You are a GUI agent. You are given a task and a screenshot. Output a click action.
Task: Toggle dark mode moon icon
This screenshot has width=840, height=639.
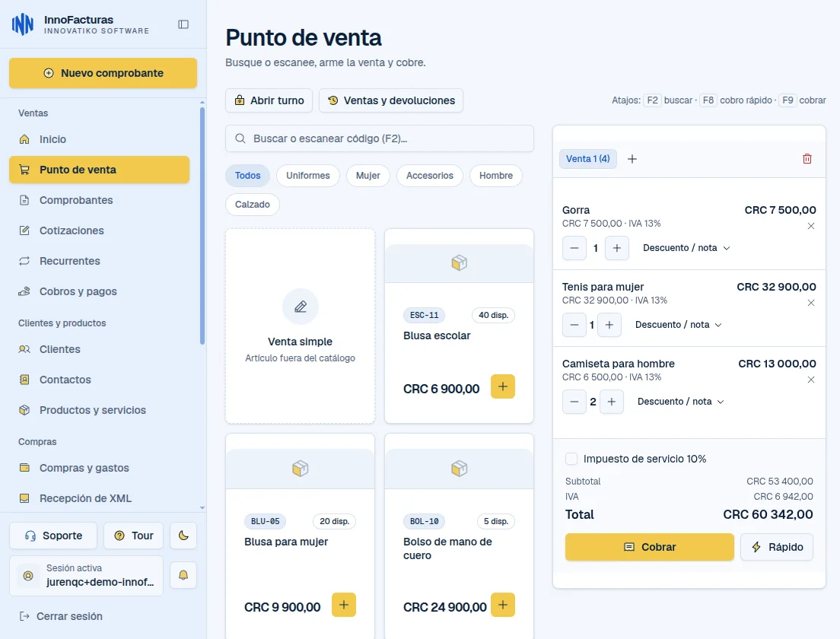[x=183, y=536]
